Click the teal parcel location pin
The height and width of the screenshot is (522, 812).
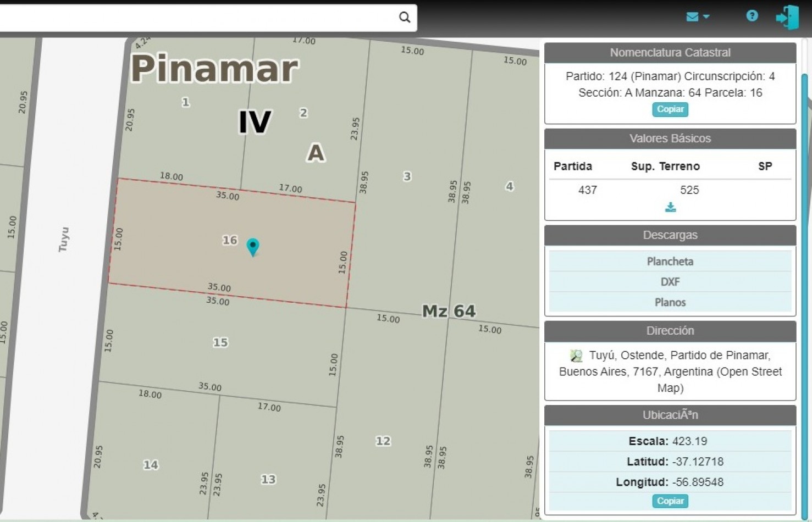253,247
